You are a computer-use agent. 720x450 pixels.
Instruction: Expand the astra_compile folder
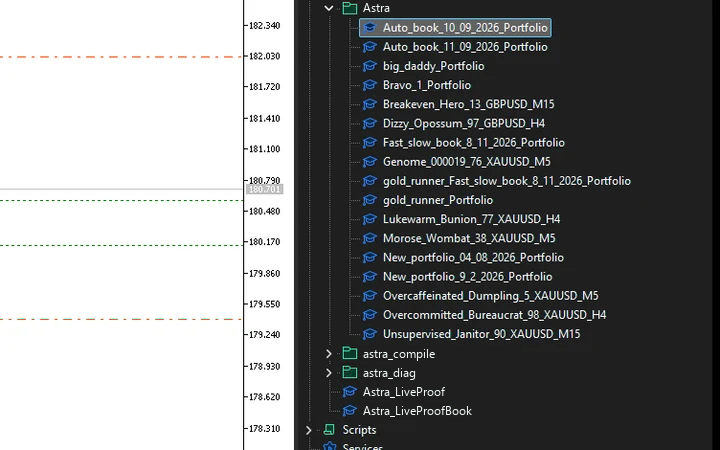click(329, 354)
